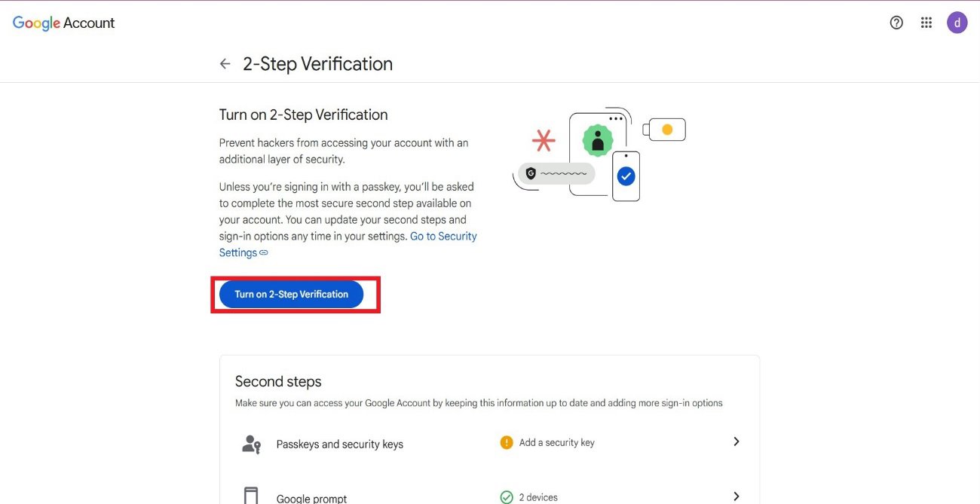Click the green check icon beside 2 devices
This screenshot has width=980, height=504.
click(x=507, y=497)
